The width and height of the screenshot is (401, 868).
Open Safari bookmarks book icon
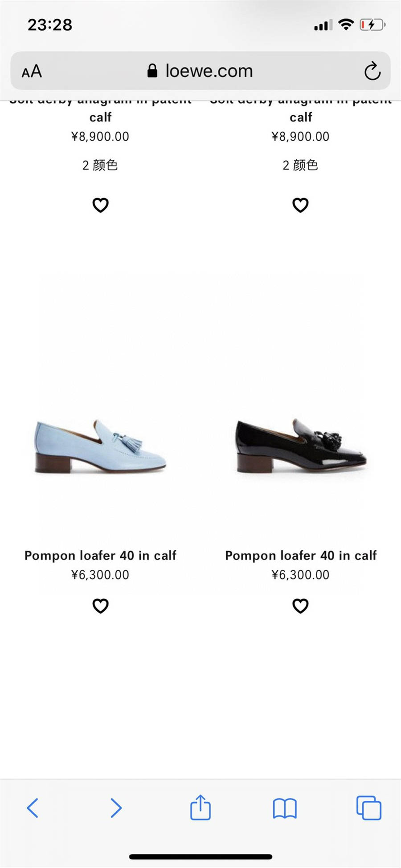click(x=285, y=808)
